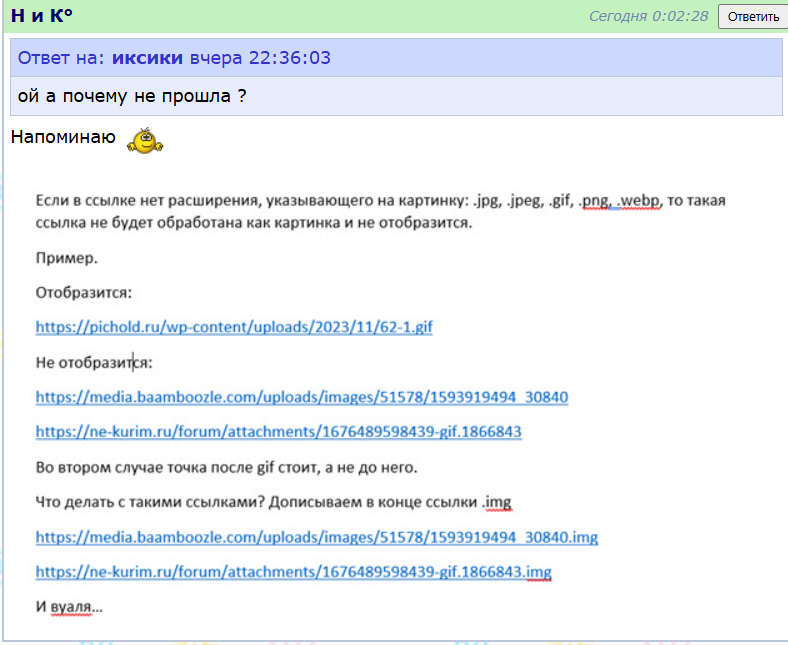
Task: Open the media.baamboozle.com link ending in 30840
Action: point(302,397)
